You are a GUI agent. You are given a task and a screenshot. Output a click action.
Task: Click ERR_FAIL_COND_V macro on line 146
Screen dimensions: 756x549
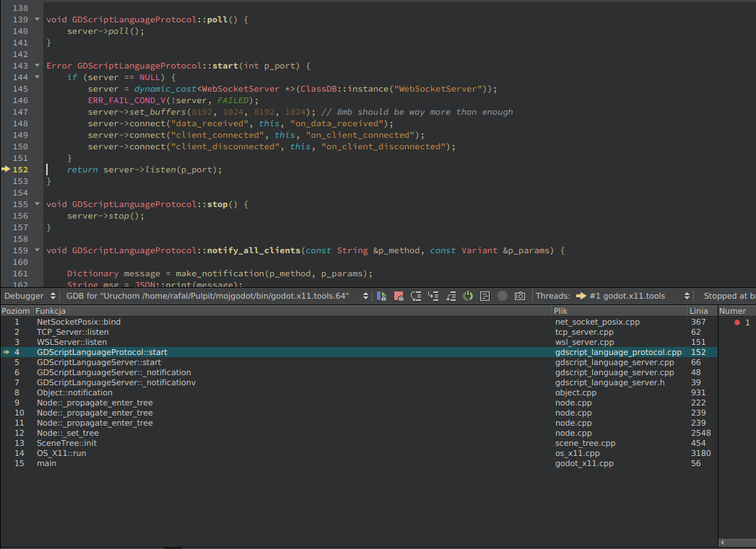127,100
